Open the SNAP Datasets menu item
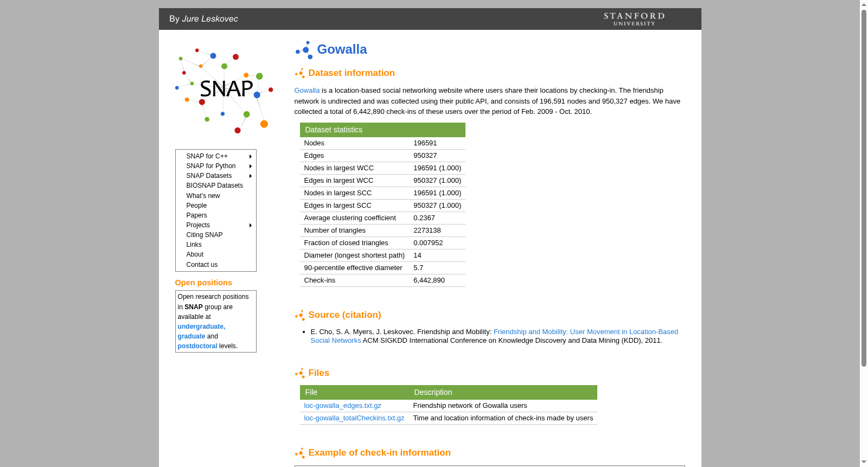Screen dimensions: 868x467 point(209,176)
